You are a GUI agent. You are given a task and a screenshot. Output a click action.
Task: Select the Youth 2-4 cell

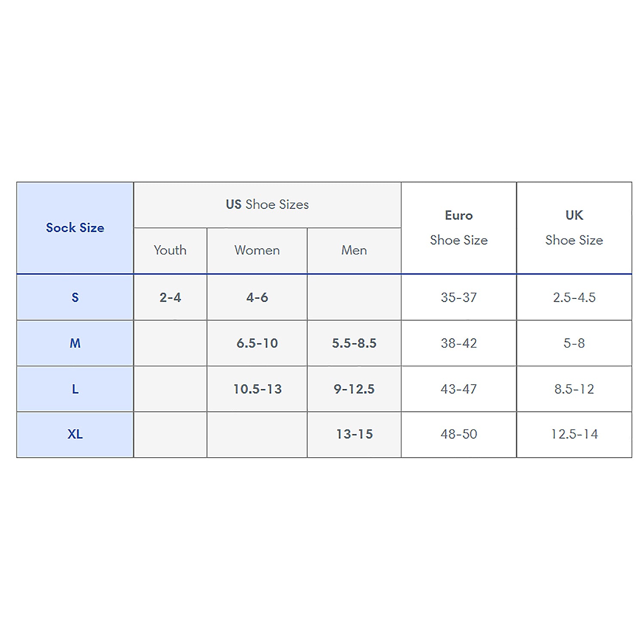pyautogui.click(x=170, y=297)
